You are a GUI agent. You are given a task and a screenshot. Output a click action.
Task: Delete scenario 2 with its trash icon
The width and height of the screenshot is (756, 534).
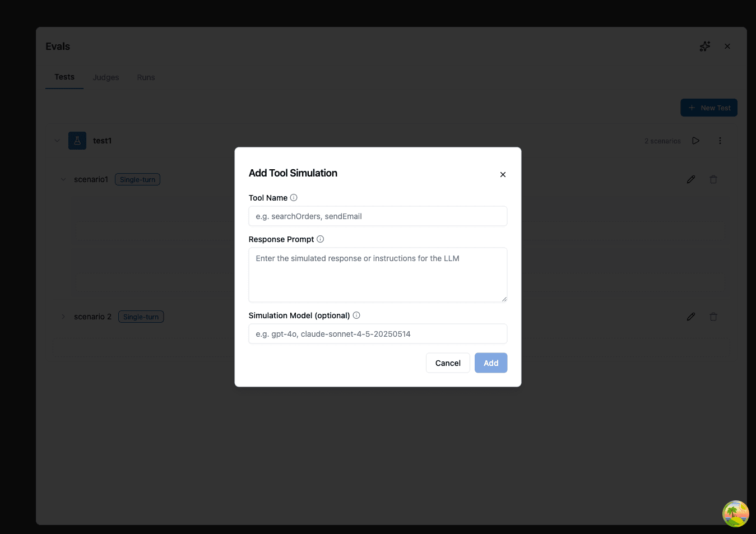[x=713, y=316]
